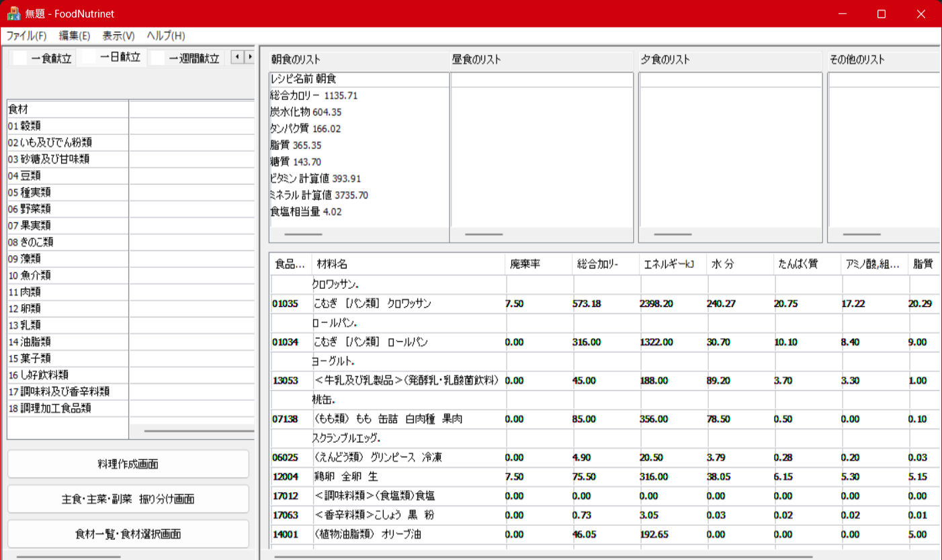Select the 13 乳類 category

(68, 325)
